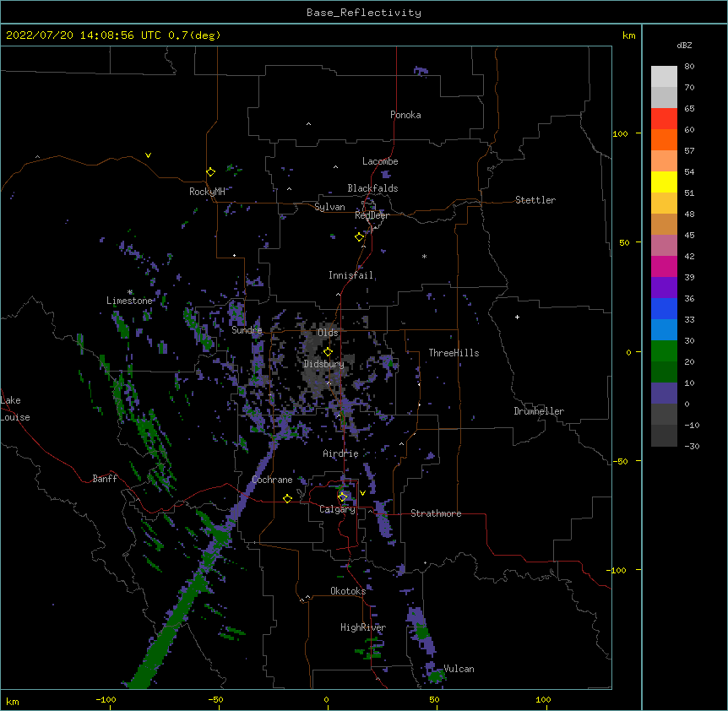Click the km unit label at top right

pyautogui.click(x=628, y=35)
